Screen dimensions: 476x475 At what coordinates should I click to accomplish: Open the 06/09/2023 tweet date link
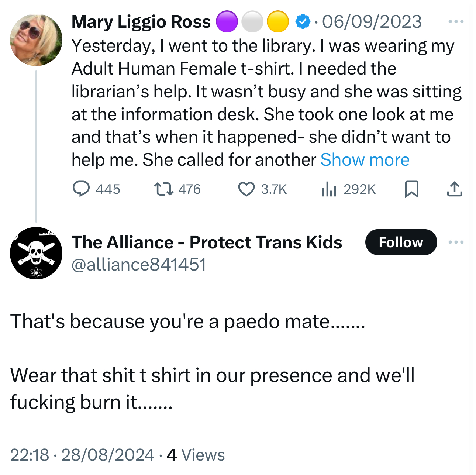[372, 22]
